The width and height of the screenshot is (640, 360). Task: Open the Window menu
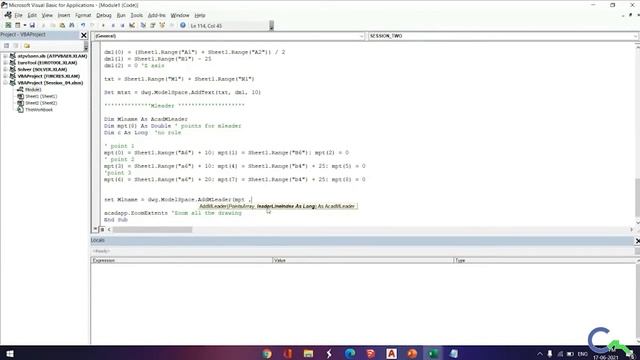tap(180, 15)
